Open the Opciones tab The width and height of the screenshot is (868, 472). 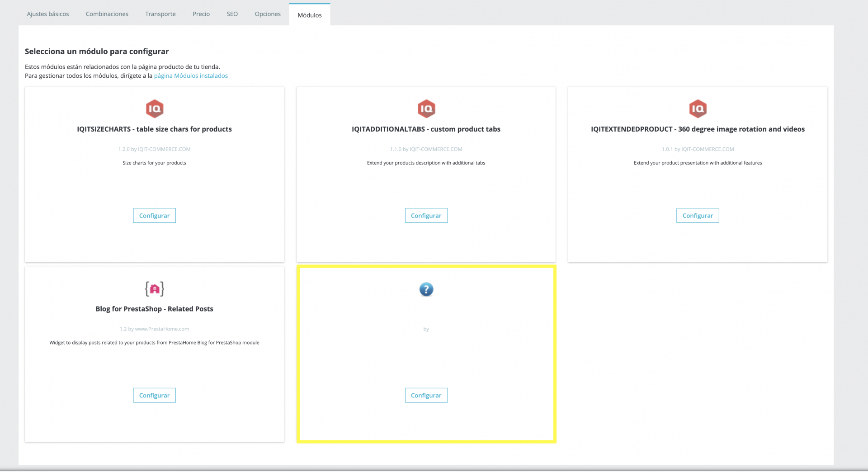[x=268, y=14]
